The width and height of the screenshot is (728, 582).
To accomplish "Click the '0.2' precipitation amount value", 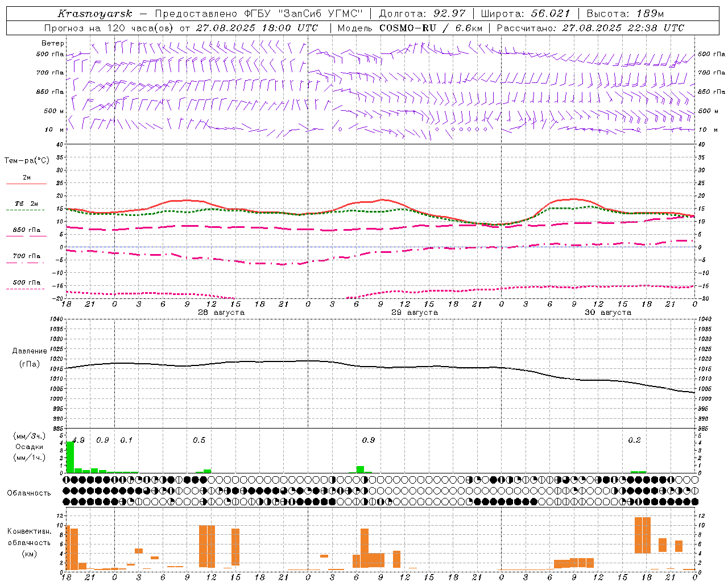I will pyautogui.click(x=635, y=440).
